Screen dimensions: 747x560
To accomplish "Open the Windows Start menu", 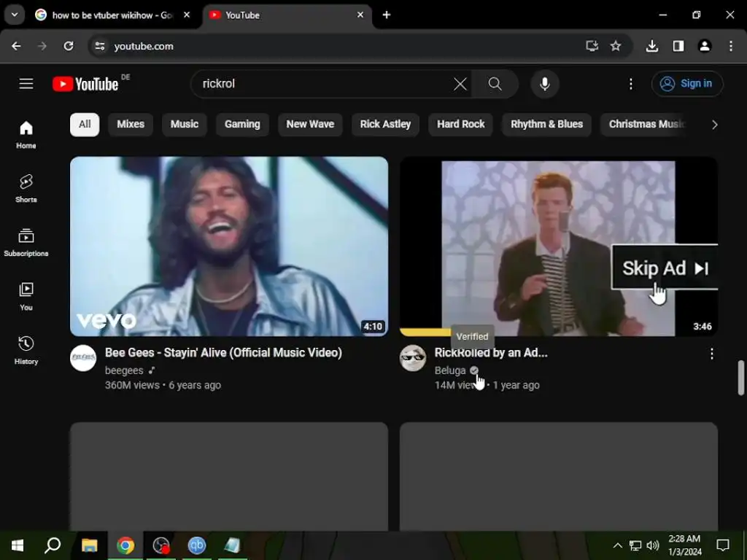I will point(18,545).
